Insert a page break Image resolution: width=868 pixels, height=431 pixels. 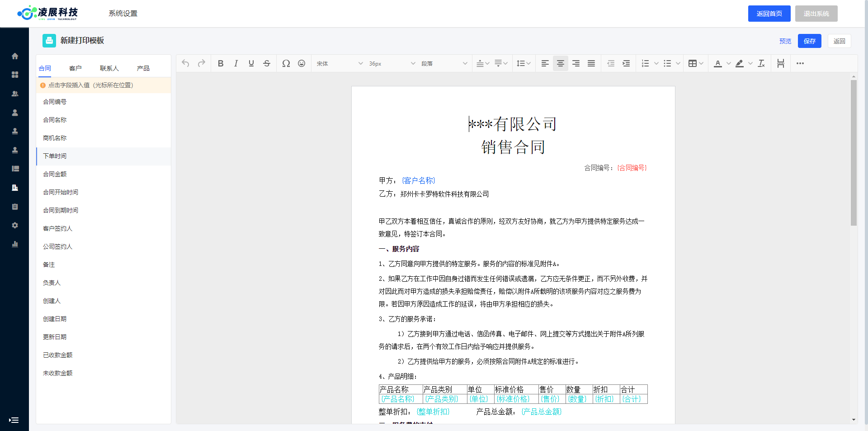coord(781,63)
